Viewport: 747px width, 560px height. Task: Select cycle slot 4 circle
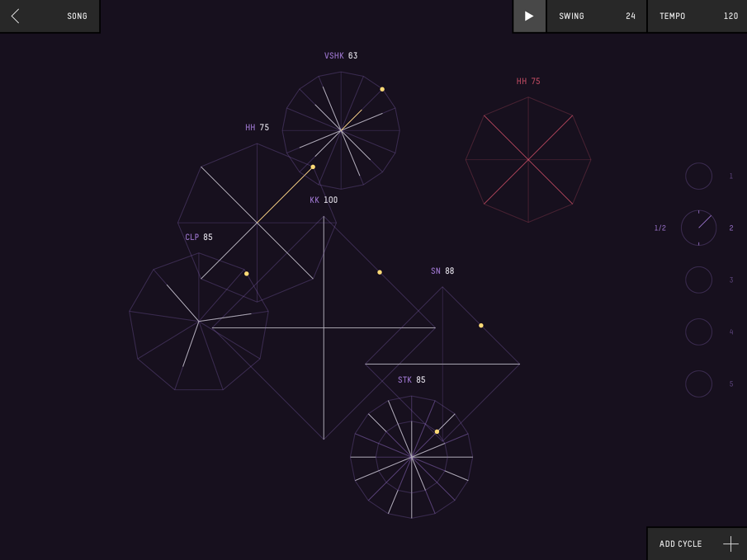click(x=698, y=332)
